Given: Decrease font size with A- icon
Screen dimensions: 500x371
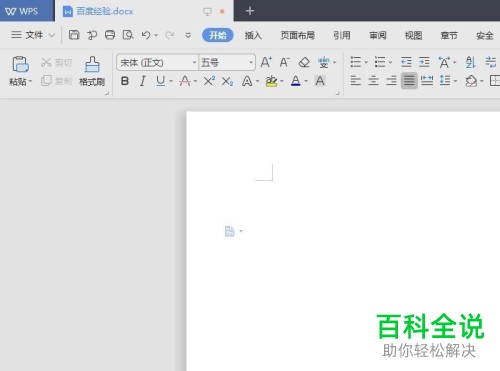Looking at the screenshot, I should [284, 62].
